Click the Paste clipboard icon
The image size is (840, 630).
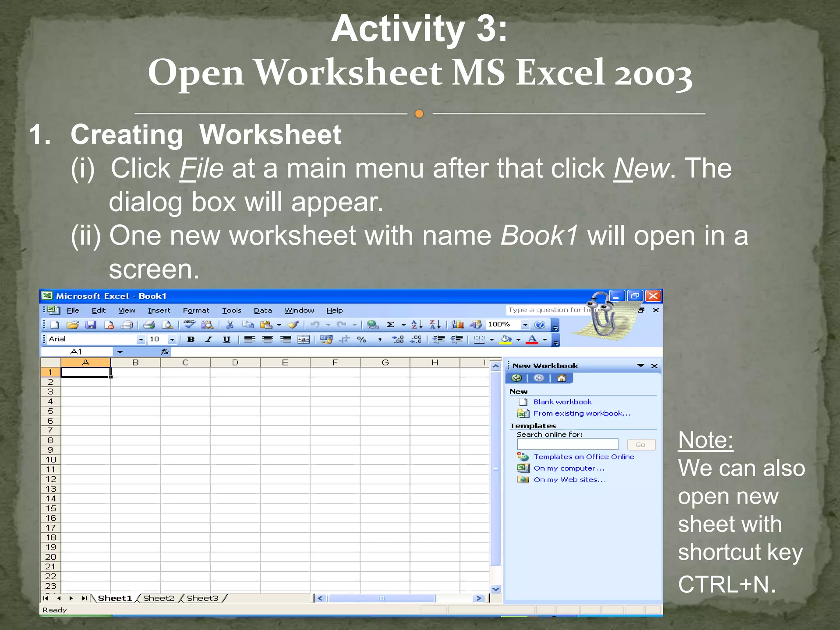(x=266, y=325)
